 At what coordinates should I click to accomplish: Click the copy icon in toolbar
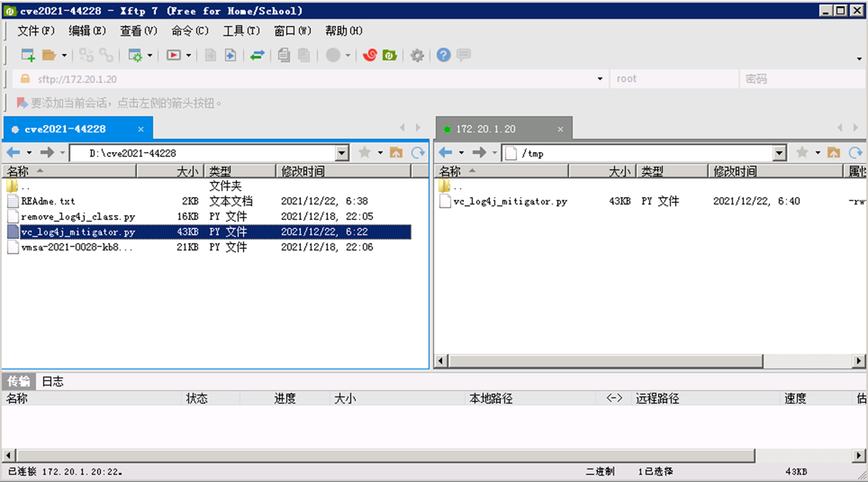[284, 55]
